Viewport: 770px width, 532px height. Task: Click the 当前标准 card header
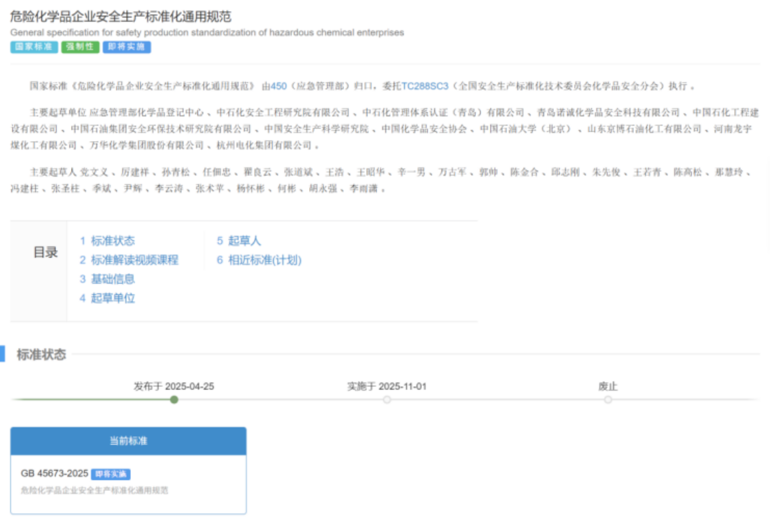tap(128, 441)
